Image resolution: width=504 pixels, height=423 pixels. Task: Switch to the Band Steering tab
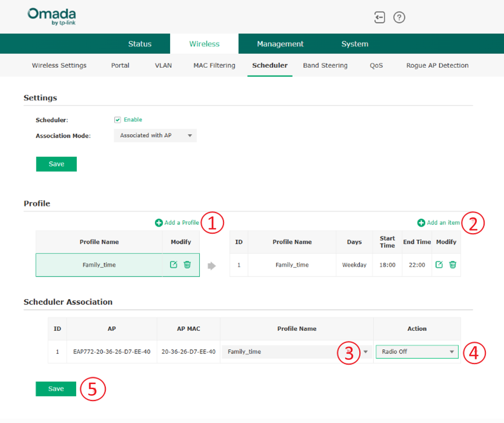[325, 65]
